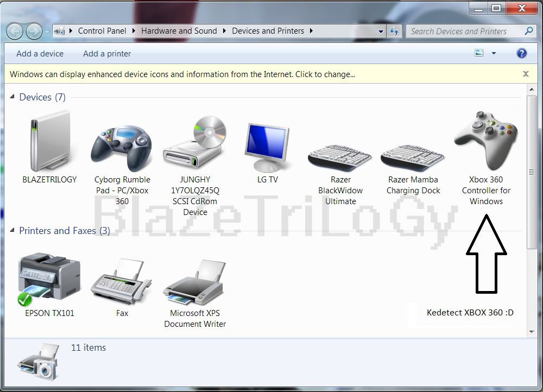Click the 'LG TV' label text
The width and height of the screenshot is (543, 392).
[267, 179]
